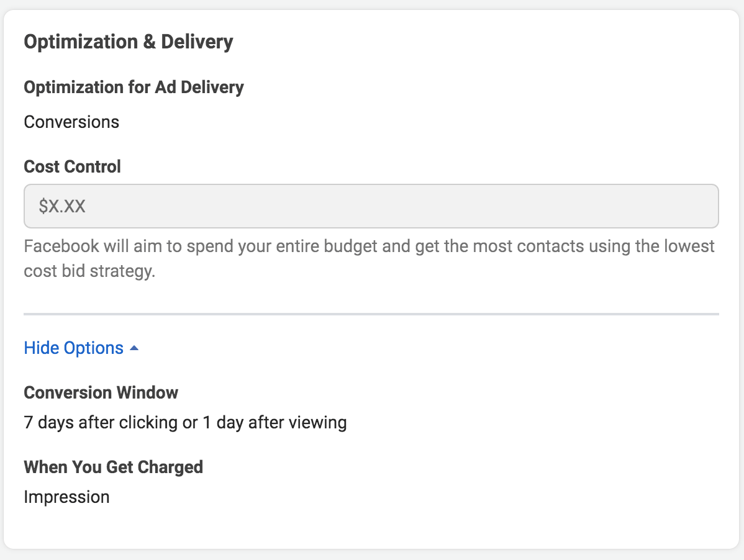Click the When You Get Charged label
The width and height of the screenshot is (744, 560).
pyautogui.click(x=113, y=467)
